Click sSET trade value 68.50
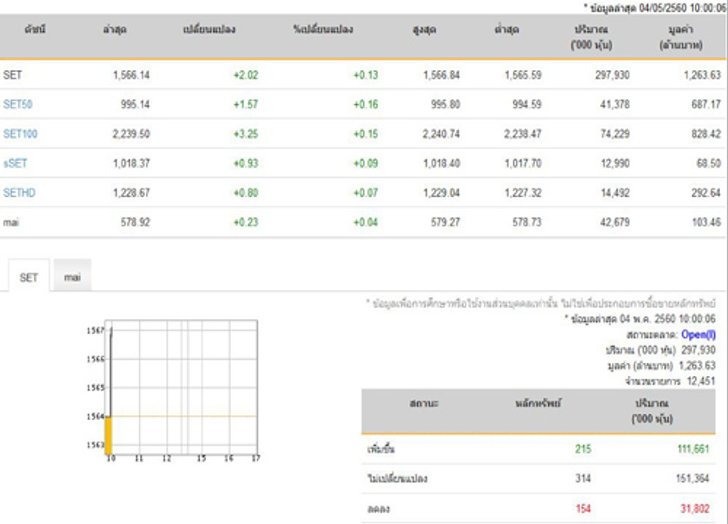 [708, 163]
